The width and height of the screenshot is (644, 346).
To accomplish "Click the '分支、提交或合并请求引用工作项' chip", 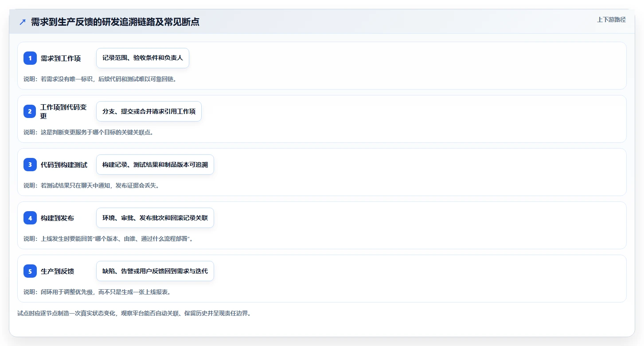I will point(149,111).
